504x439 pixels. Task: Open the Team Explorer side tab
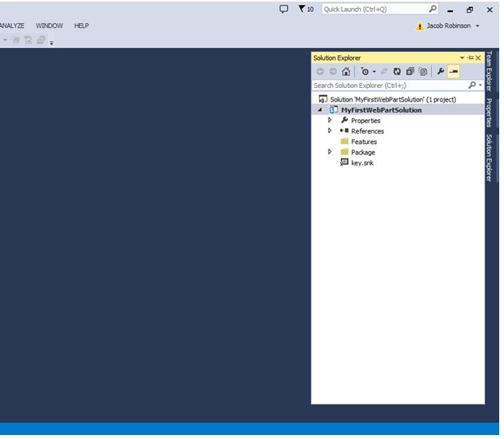pos(489,71)
